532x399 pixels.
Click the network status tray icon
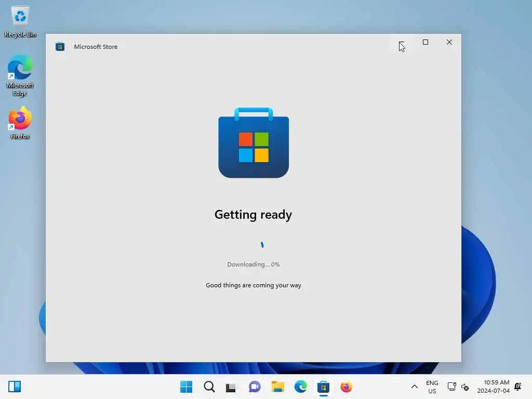(x=451, y=387)
